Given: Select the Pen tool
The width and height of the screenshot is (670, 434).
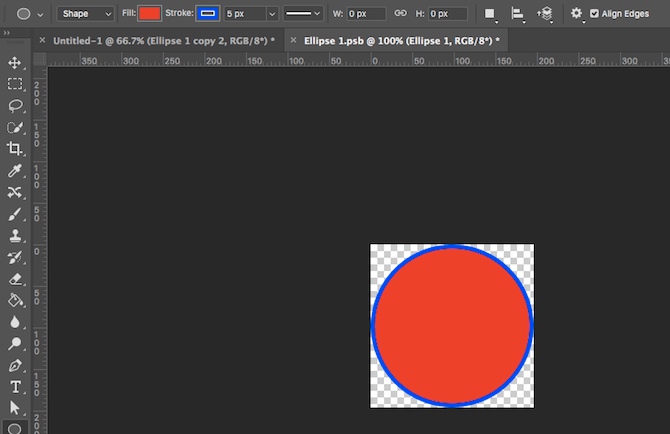Looking at the screenshot, I should [x=15, y=365].
